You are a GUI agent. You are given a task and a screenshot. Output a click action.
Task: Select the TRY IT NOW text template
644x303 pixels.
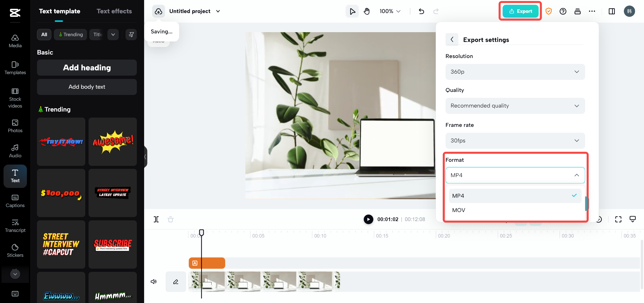[61, 142]
